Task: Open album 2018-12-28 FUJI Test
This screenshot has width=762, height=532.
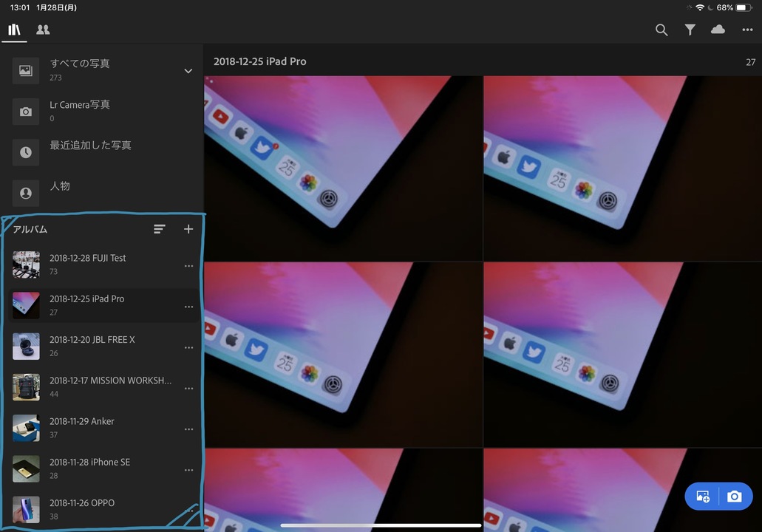Action: (x=103, y=265)
